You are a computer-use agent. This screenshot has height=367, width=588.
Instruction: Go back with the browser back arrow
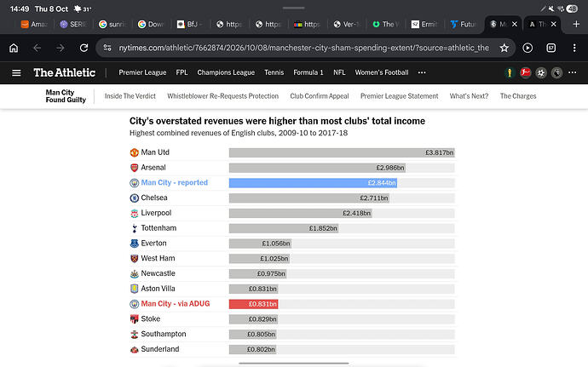click(x=37, y=48)
